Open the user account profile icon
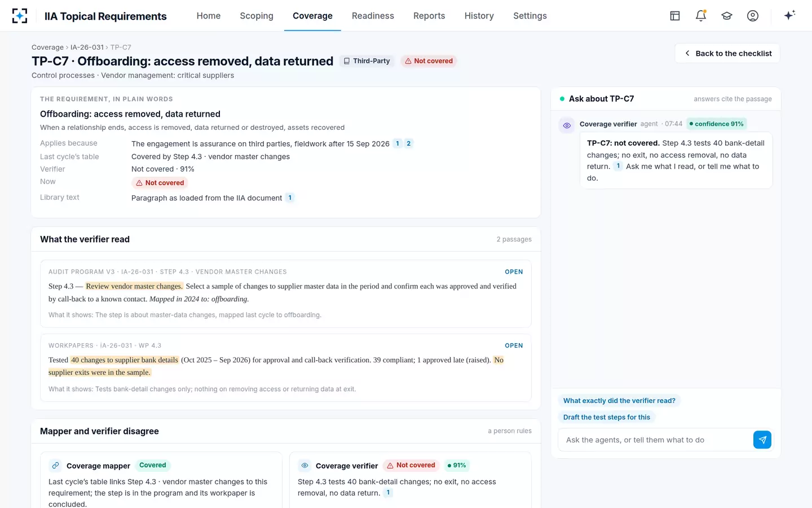Image resolution: width=812 pixels, height=508 pixels. (753, 16)
